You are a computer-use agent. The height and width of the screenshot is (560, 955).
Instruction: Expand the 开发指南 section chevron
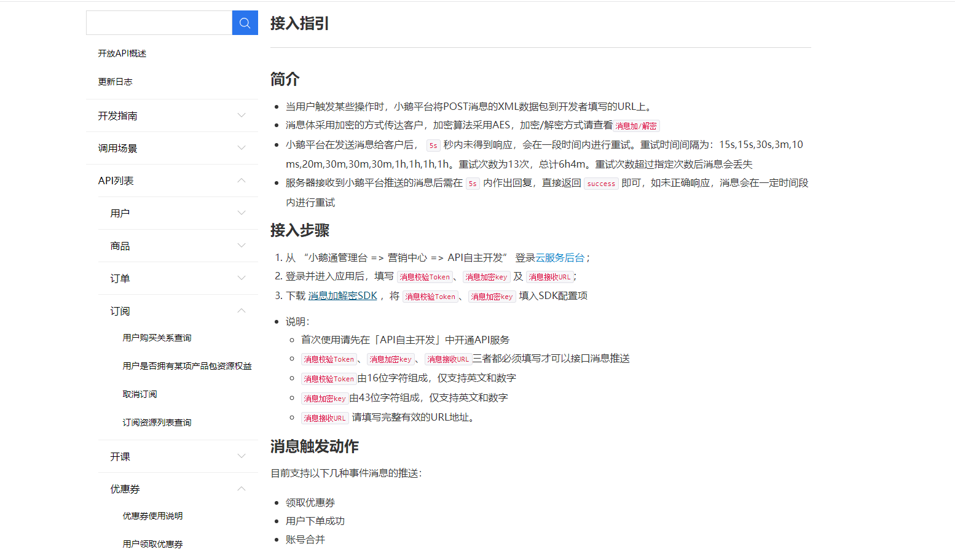242,115
